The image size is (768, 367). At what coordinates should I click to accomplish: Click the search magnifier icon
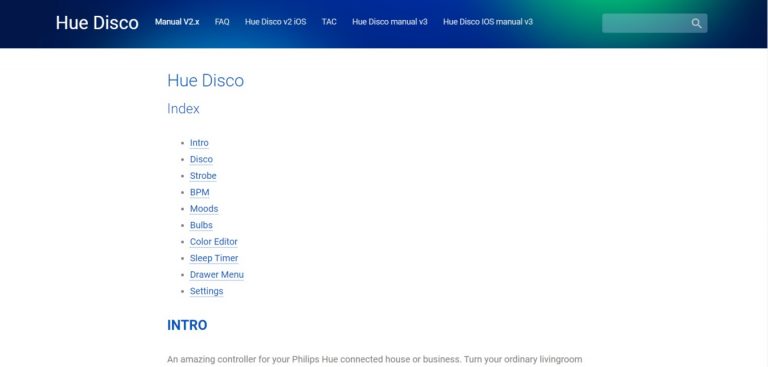[x=696, y=23]
